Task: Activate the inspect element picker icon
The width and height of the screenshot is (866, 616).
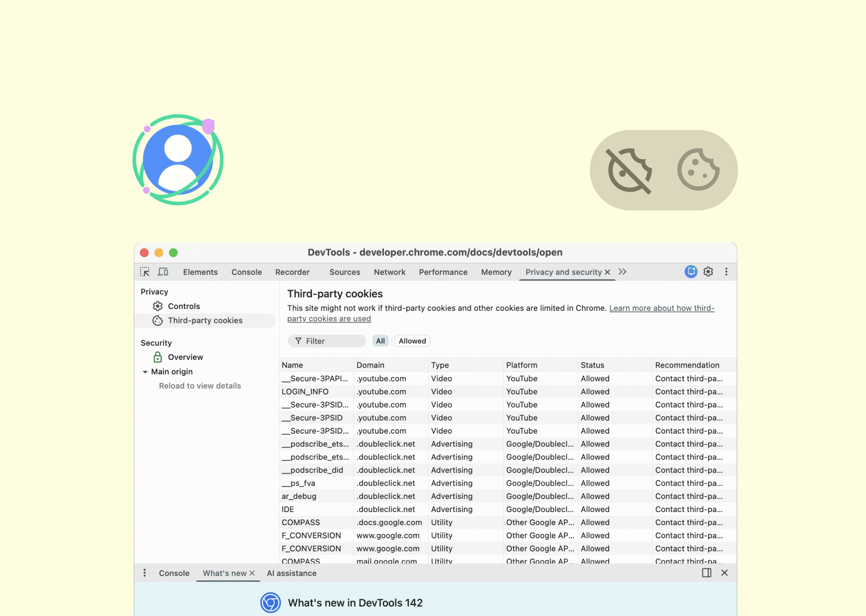Action: click(x=145, y=272)
